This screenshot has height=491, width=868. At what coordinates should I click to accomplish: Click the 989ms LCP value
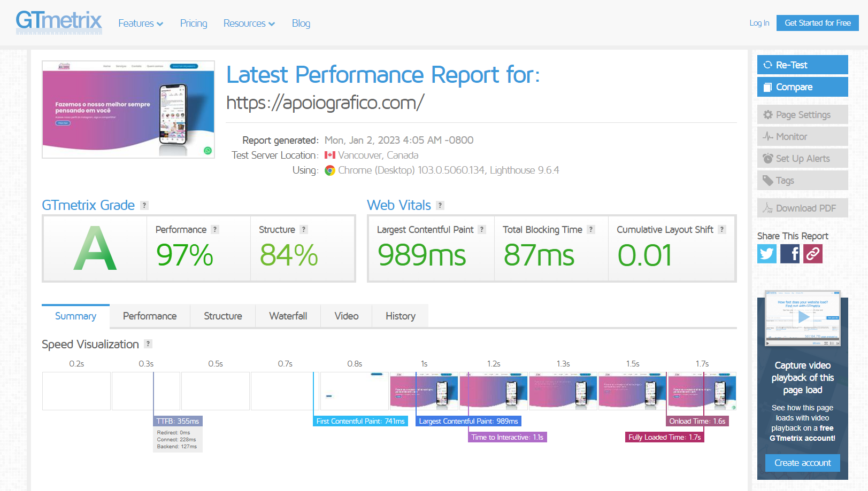pyautogui.click(x=422, y=255)
